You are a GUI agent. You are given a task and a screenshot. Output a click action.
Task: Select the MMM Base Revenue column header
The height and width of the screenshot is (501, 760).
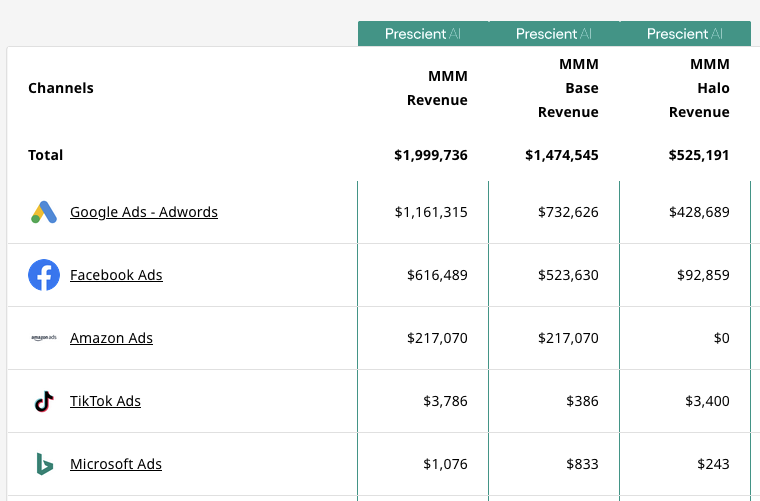pyautogui.click(x=568, y=88)
